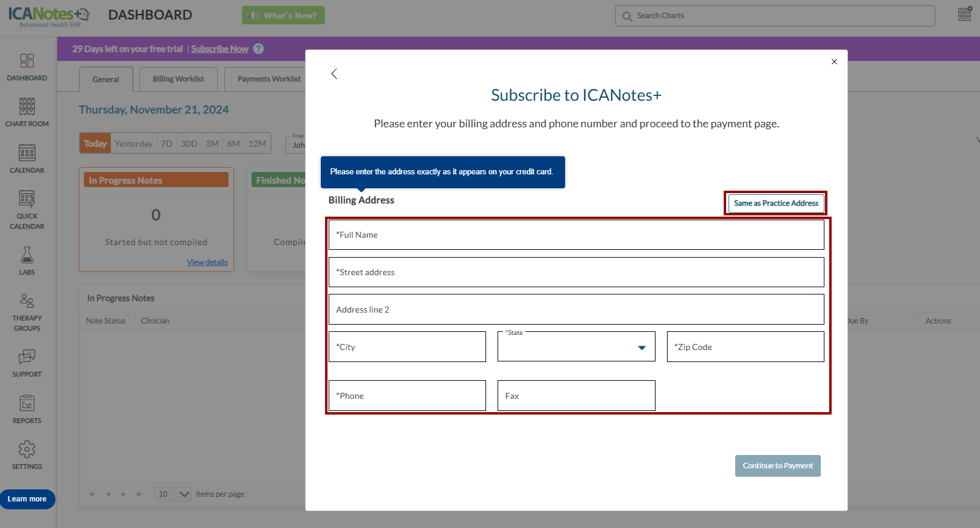Open the Quick Calendar icon

pyautogui.click(x=27, y=199)
